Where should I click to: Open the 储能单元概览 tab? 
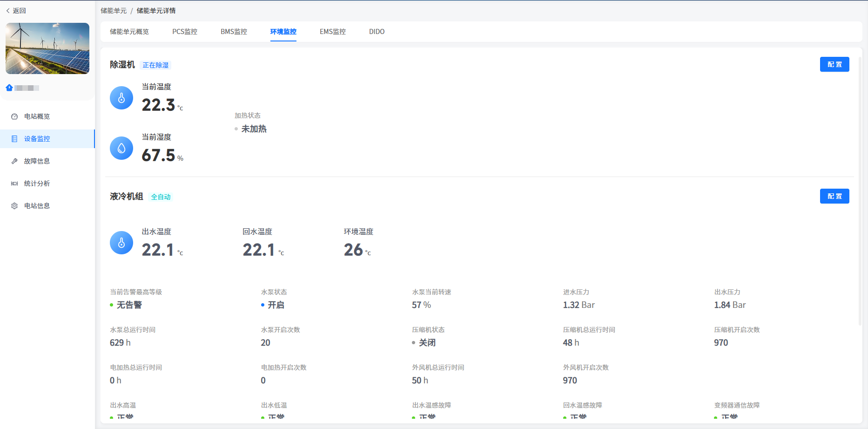129,32
